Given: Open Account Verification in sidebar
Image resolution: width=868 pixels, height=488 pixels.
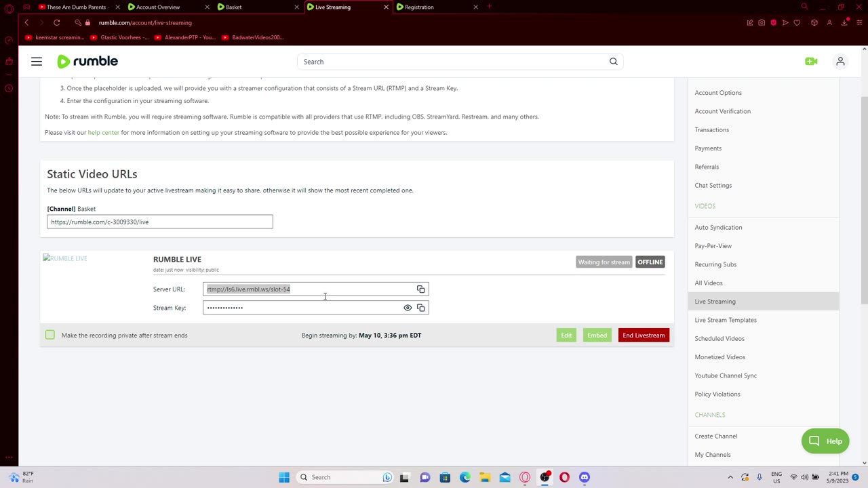Looking at the screenshot, I should 722,111.
